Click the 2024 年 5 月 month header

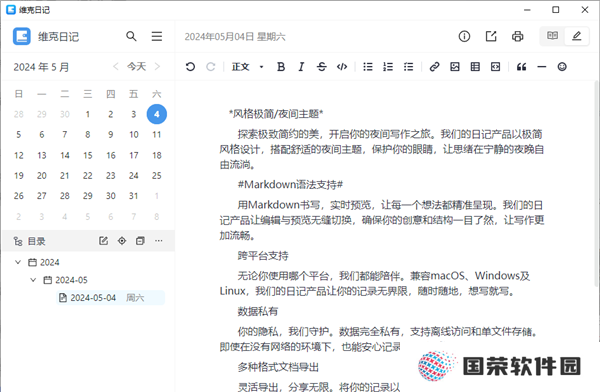(41, 67)
